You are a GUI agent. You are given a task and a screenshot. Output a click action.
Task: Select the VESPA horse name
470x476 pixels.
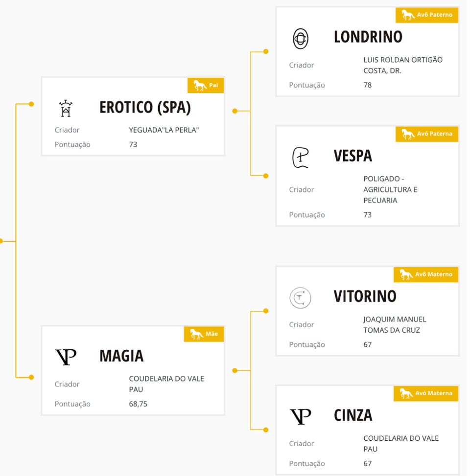[x=352, y=156]
